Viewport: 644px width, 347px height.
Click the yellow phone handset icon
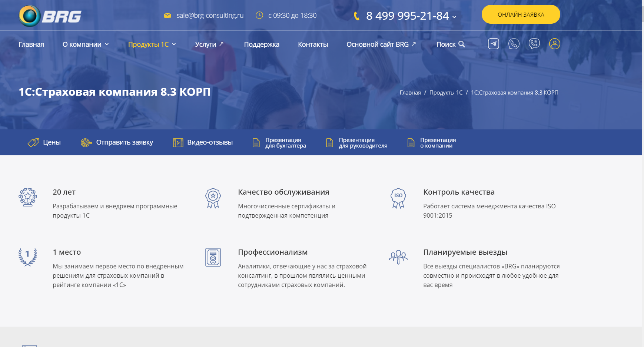356,16
